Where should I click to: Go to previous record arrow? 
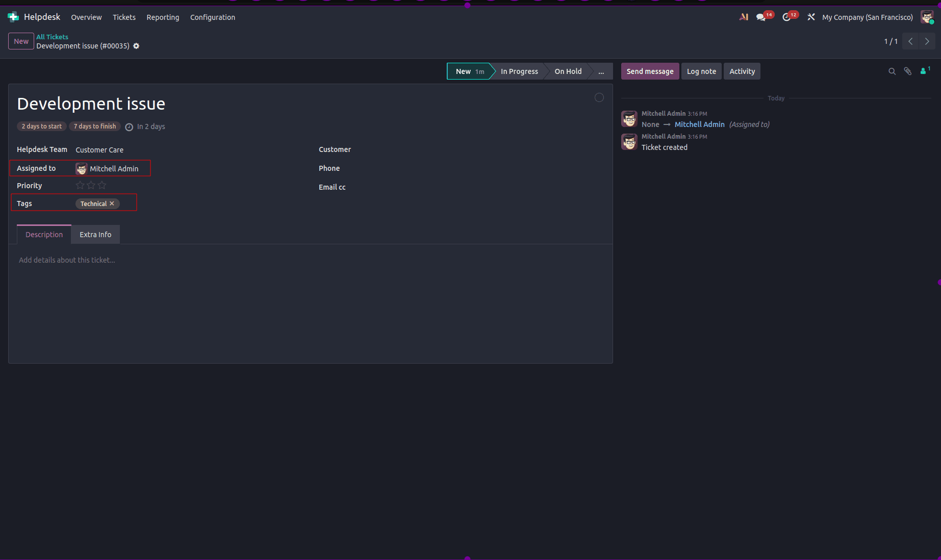[910, 41]
